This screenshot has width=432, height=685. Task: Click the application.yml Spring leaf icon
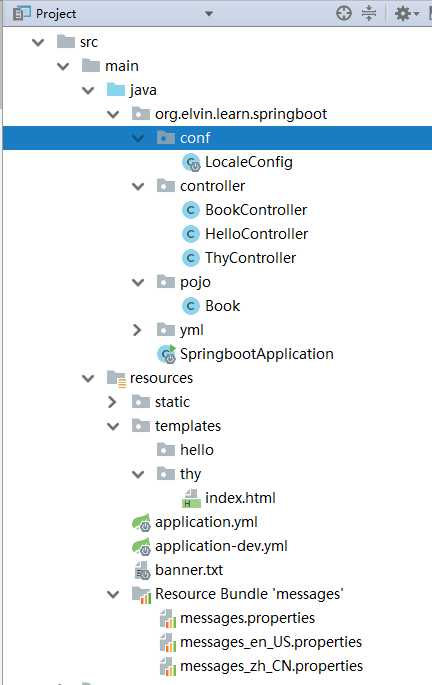click(142, 522)
